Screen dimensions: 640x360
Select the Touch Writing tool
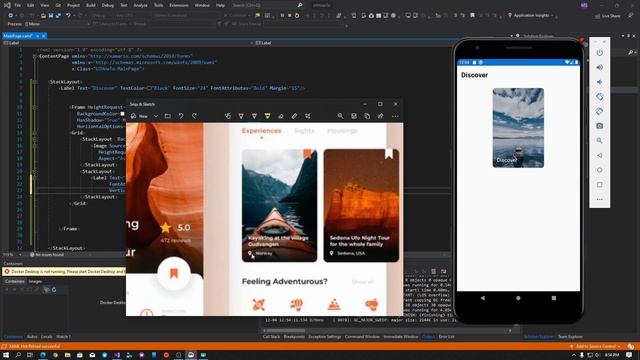point(228,116)
